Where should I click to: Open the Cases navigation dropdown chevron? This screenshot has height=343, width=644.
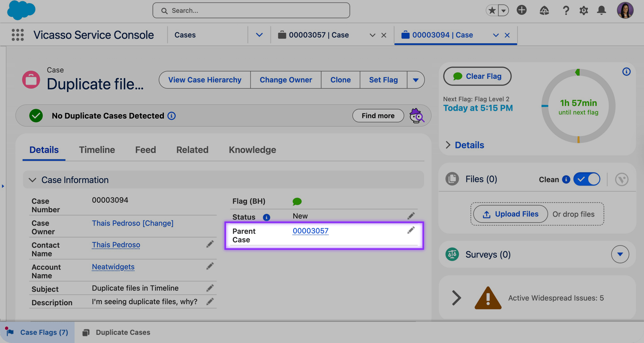point(259,35)
